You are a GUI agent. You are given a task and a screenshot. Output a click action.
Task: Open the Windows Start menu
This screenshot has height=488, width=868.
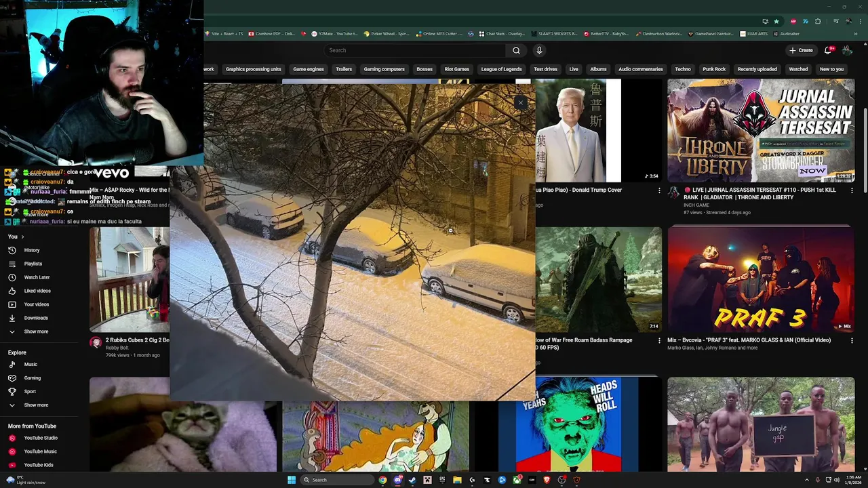(292, 480)
